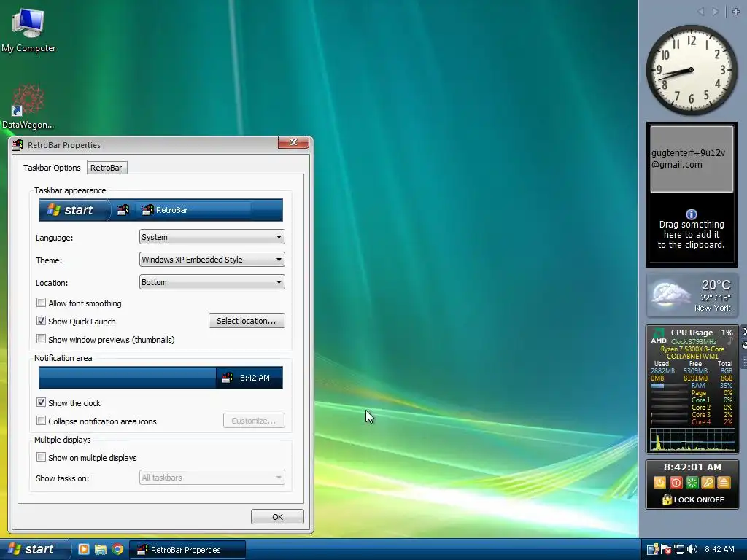Click the volume speaker tray icon
This screenshot has width=747, height=560.
point(692,550)
